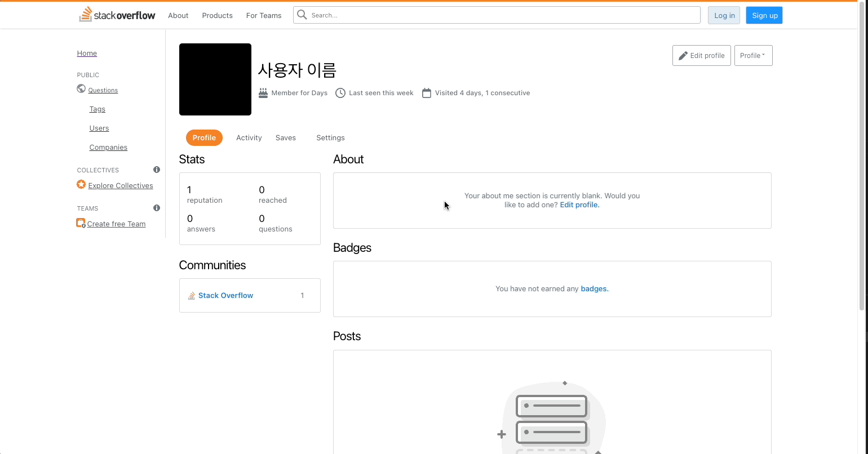This screenshot has height=454, width=868.
Task: Click the orange Explore Collectives star icon
Action: [x=81, y=185]
